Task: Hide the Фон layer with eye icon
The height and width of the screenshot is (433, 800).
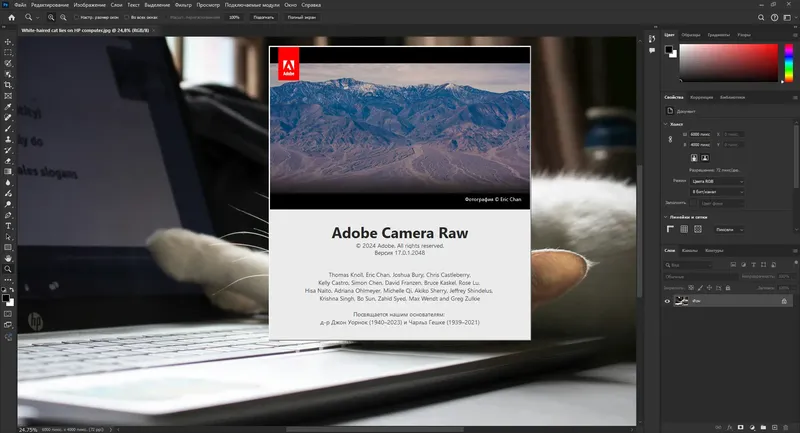Action: click(667, 301)
